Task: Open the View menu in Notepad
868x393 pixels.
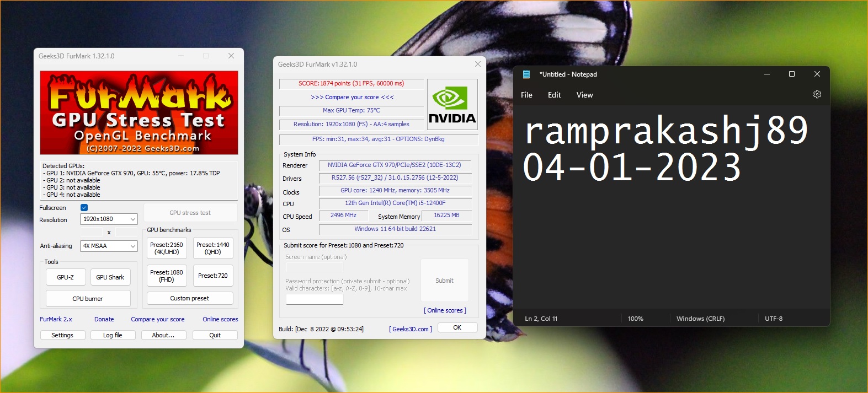Action: [584, 95]
